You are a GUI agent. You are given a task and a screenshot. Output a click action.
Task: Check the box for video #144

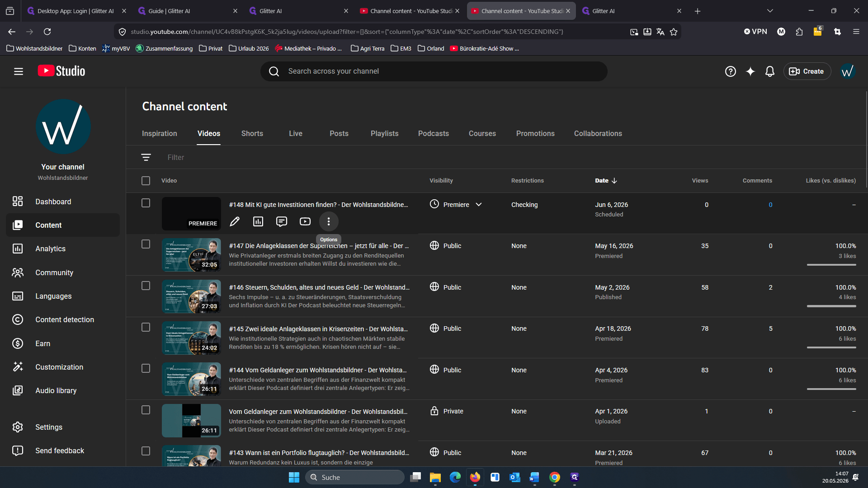pos(146,368)
